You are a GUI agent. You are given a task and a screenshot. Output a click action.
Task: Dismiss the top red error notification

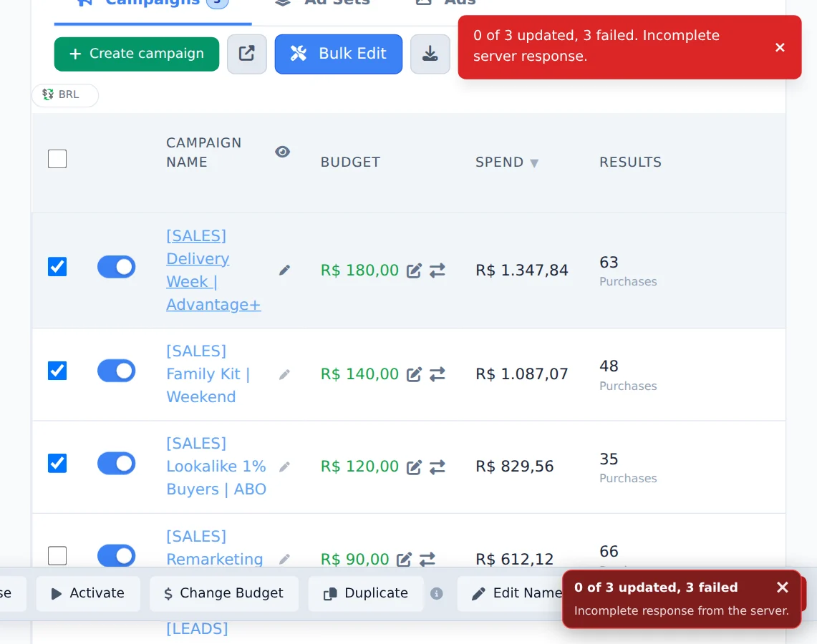tap(780, 47)
